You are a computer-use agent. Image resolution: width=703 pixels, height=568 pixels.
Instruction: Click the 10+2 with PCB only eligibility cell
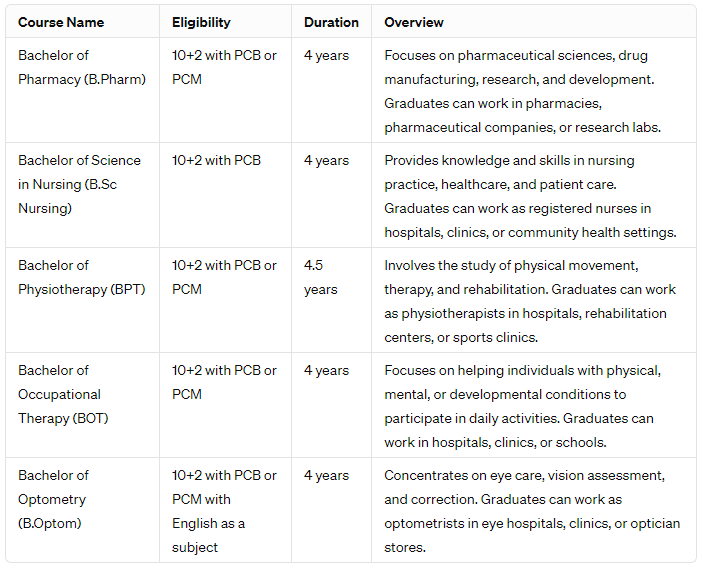coord(216,160)
